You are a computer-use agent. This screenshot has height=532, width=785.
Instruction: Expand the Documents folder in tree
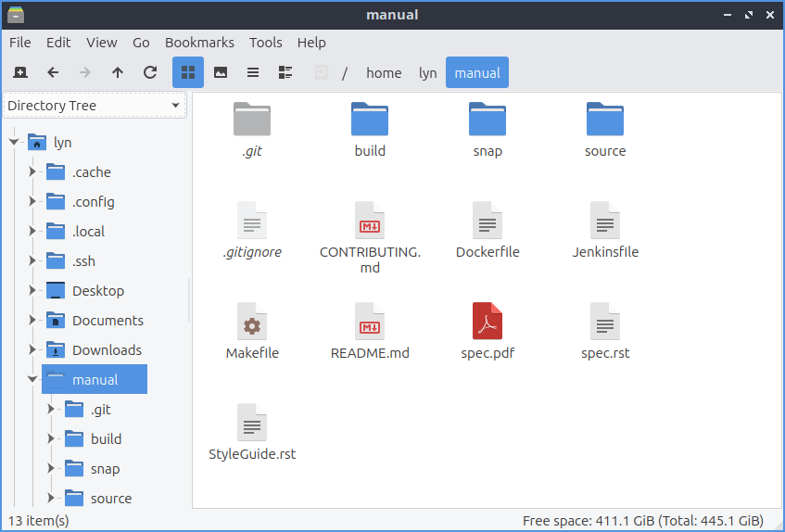(x=33, y=321)
